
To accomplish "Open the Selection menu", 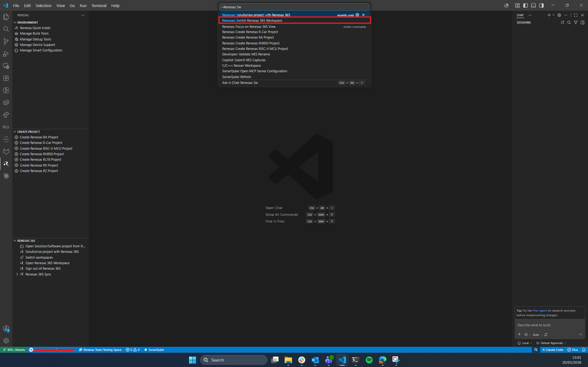I will 44,6.
